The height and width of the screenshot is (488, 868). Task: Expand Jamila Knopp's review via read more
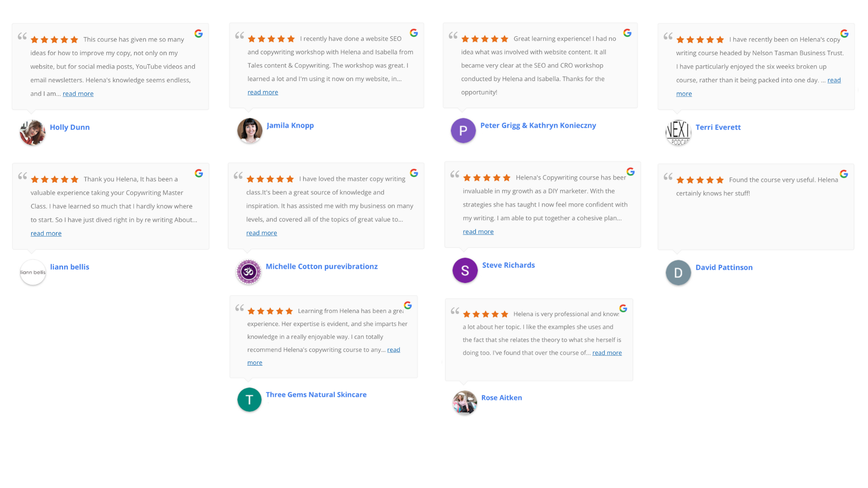pos(263,92)
